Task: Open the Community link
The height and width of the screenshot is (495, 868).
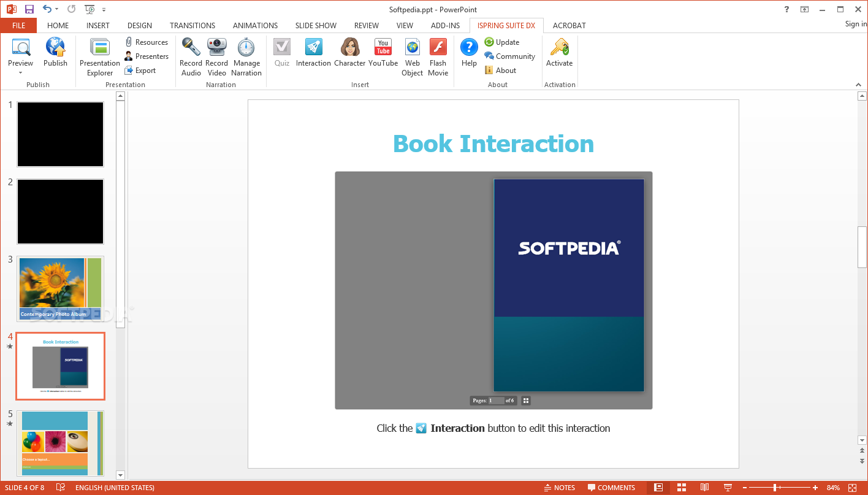Action: pos(509,56)
